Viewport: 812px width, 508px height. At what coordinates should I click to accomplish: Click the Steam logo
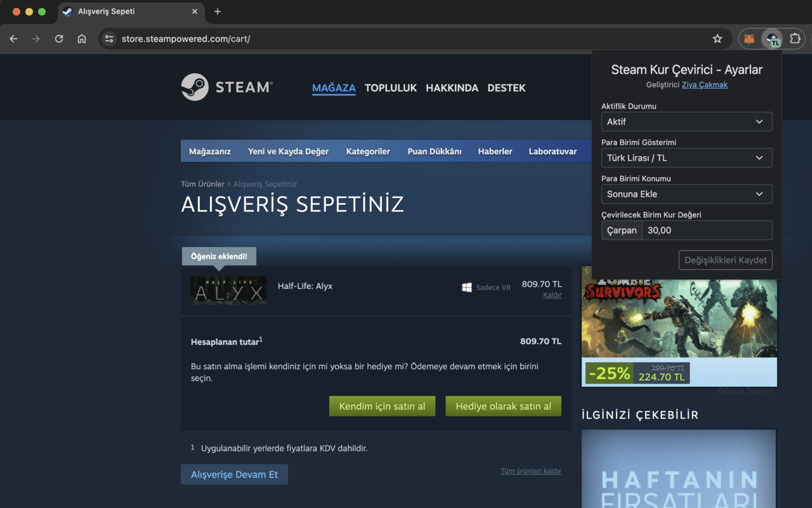click(226, 87)
